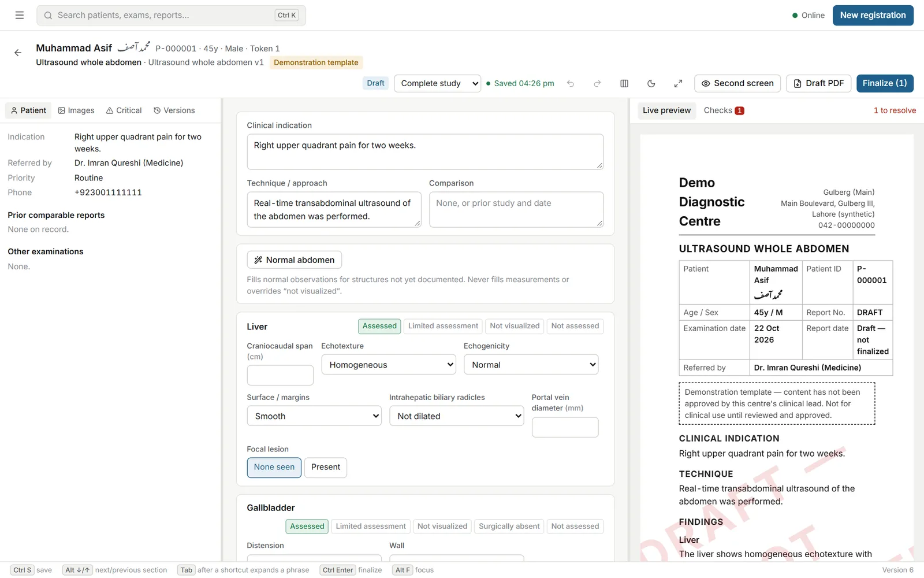The image size is (924, 578).
Task: Set Liver to Limited assessment
Action: (x=443, y=326)
